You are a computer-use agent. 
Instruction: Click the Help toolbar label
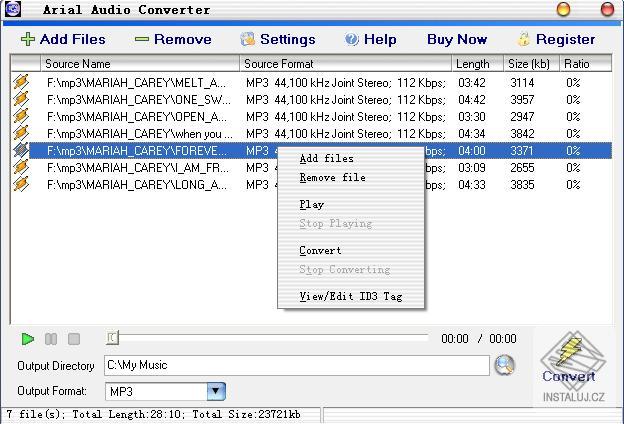pos(380,39)
